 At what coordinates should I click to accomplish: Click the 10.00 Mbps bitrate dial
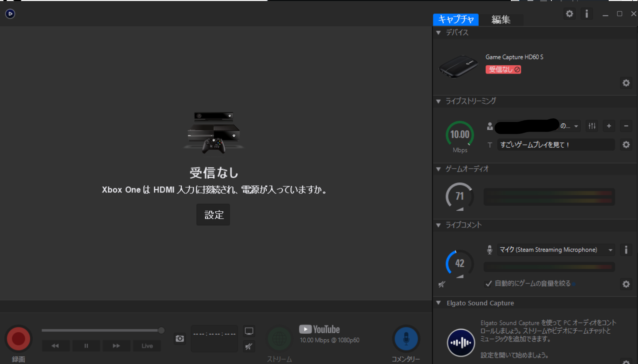pos(460,135)
